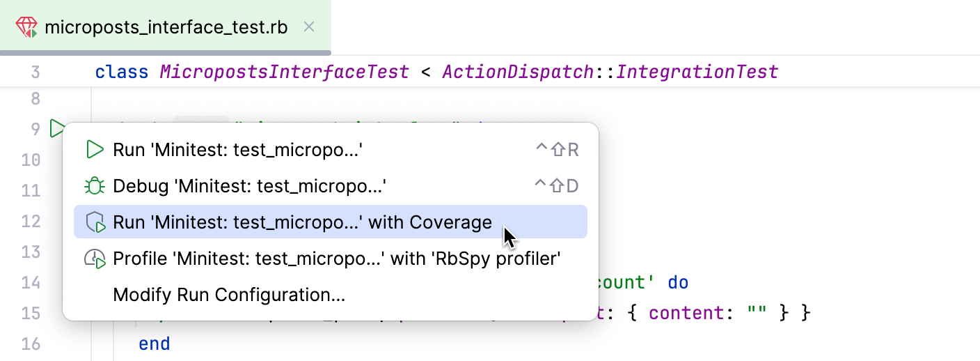The image size is (980, 361).
Task: Click the green Run play icon in menu
Action: [x=95, y=150]
